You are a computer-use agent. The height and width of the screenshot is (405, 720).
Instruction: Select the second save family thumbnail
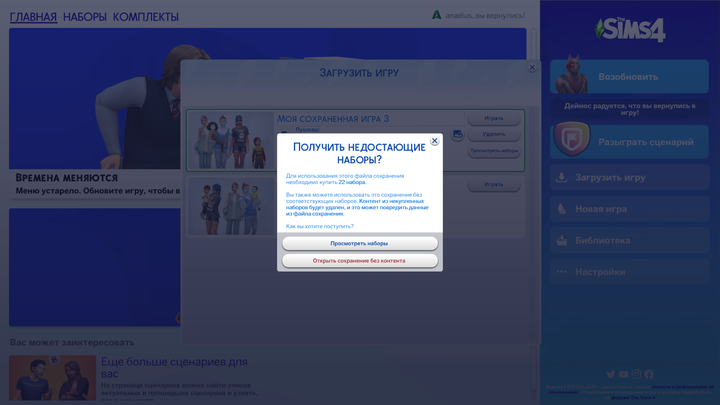click(x=231, y=207)
